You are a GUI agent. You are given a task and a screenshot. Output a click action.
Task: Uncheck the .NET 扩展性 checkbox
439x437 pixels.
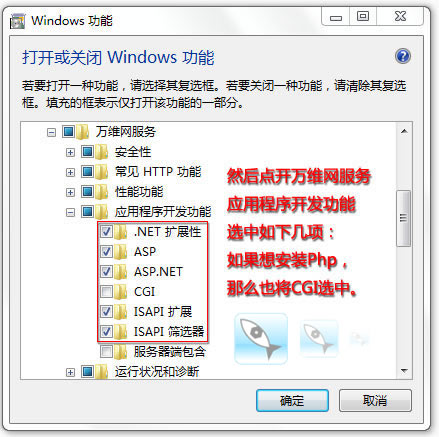106,232
